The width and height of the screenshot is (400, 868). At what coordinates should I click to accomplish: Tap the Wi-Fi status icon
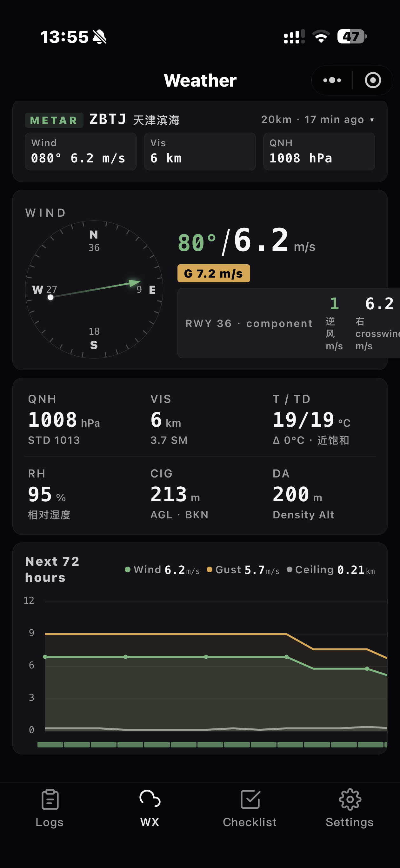pyautogui.click(x=321, y=36)
